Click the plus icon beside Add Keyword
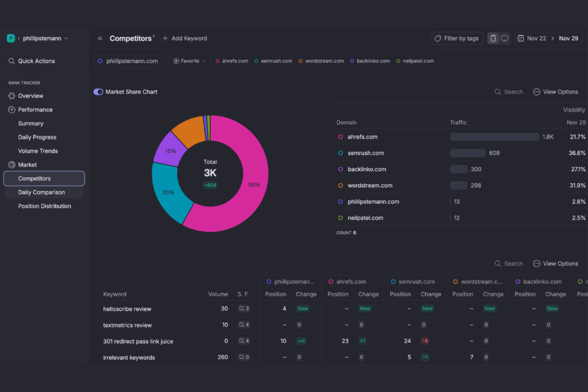 (165, 38)
